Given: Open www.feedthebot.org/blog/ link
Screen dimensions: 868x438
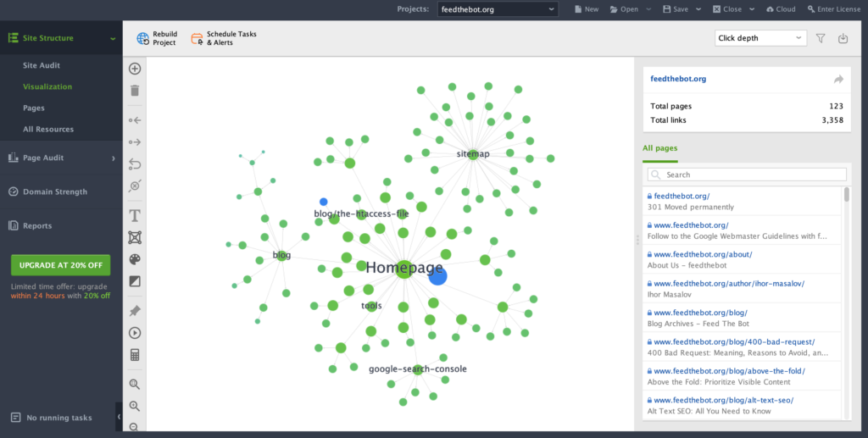Looking at the screenshot, I should click(700, 313).
